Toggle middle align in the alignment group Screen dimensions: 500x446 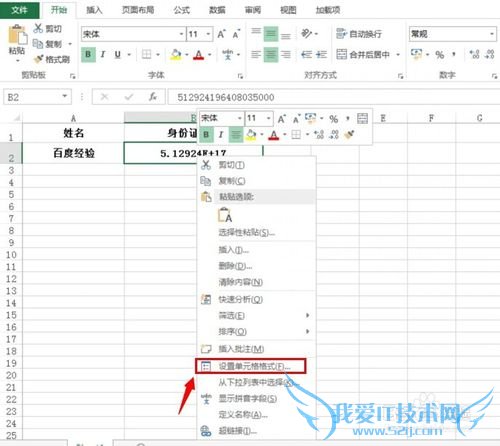pos(271,34)
